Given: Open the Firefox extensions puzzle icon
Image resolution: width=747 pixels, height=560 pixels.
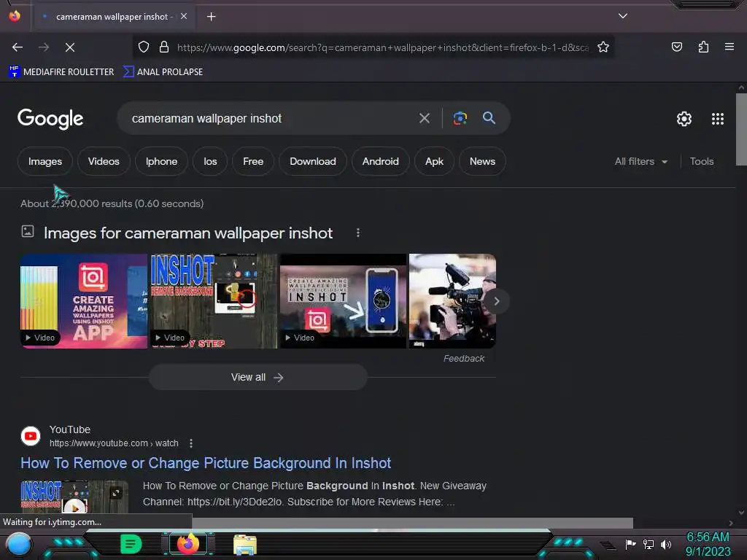Looking at the screenshot, I should pos(703,47).
